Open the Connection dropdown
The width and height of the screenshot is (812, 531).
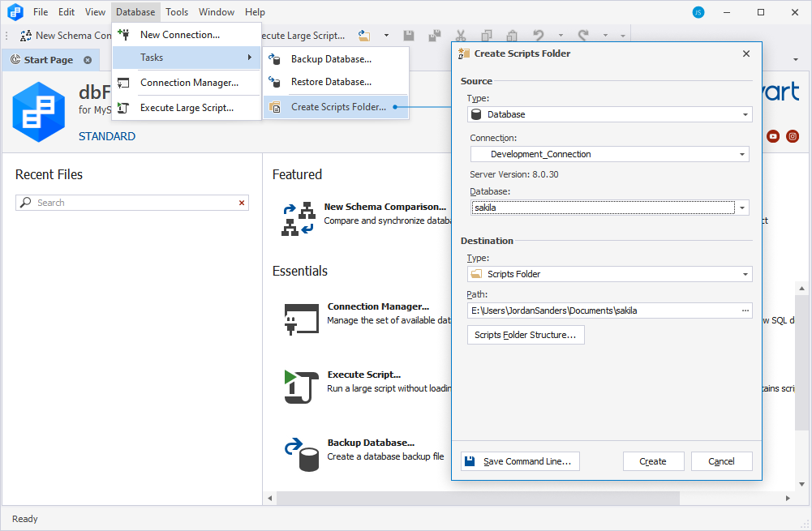609,154
